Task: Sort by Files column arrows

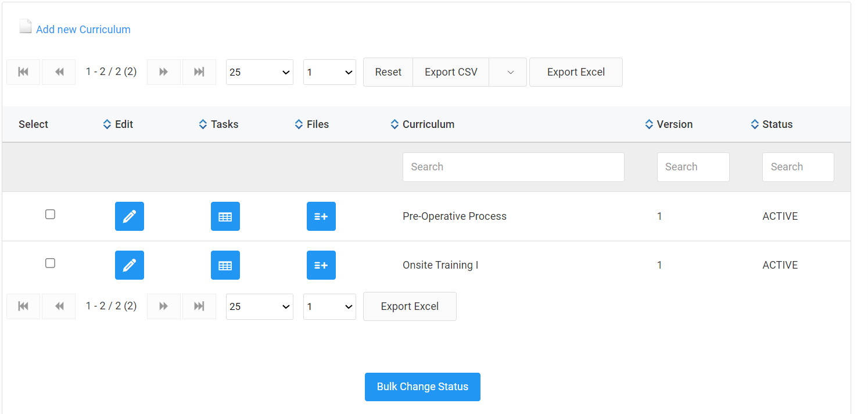Action: coord(299,124)
